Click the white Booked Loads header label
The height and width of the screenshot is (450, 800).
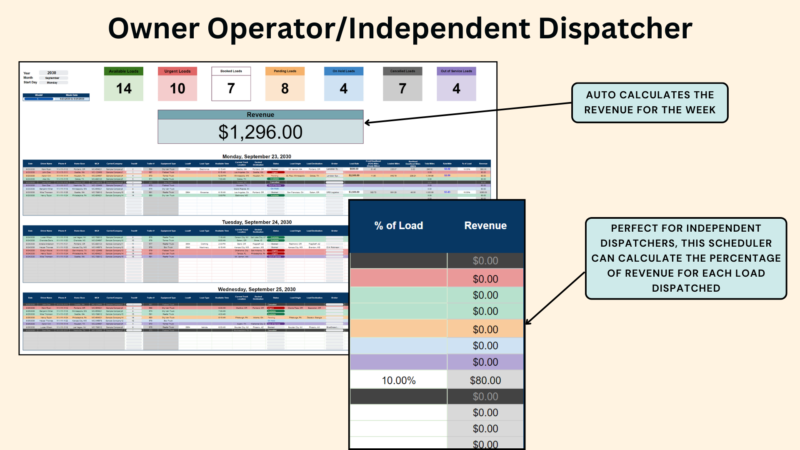tap(231, 71)
